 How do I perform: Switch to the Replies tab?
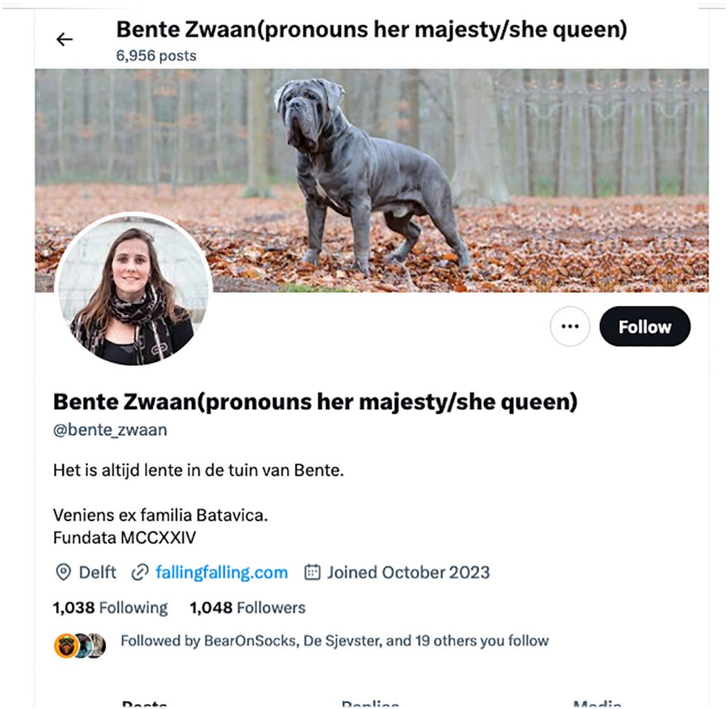pyautogui.click(x=370, y=704)
